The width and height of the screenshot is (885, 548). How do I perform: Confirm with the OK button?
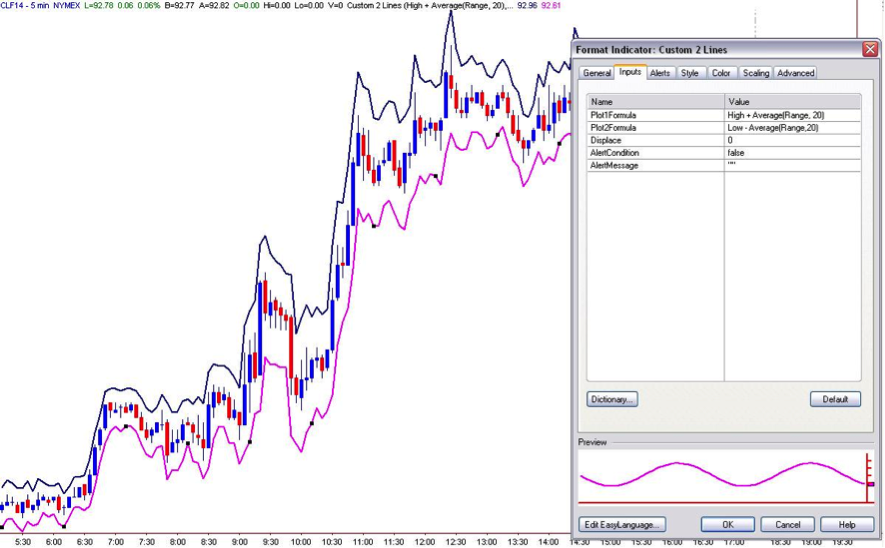click(728, 524)
